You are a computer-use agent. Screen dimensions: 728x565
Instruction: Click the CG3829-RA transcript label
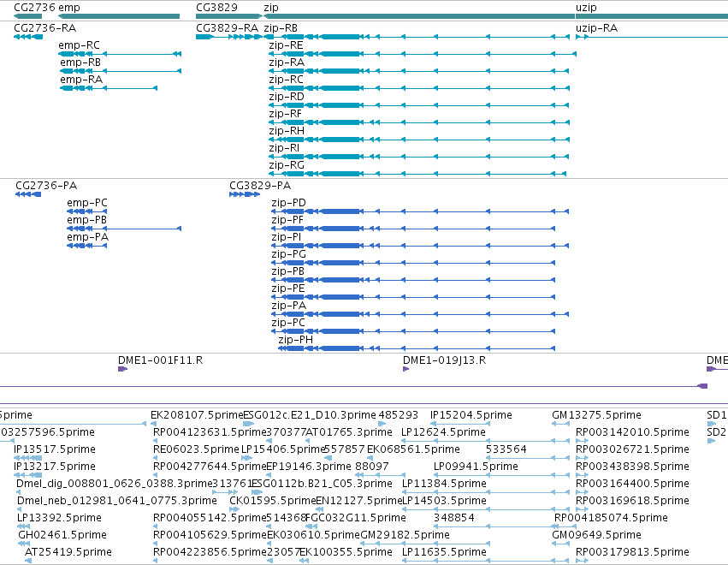pyautogui.click(x=227, y=28)
